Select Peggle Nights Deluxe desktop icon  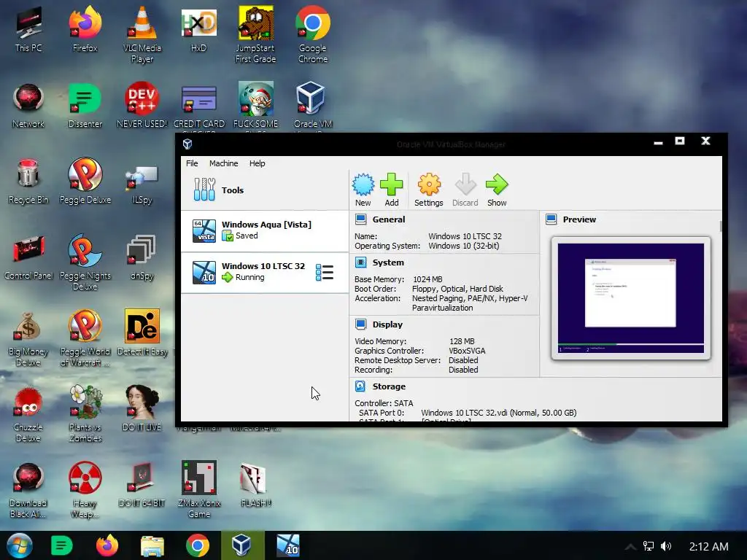point(85,262)
